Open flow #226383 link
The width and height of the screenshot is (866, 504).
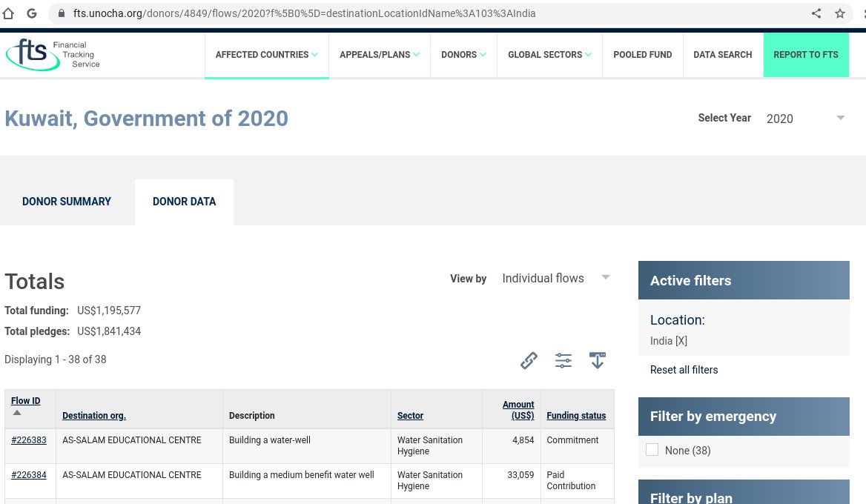pos(29,440)
